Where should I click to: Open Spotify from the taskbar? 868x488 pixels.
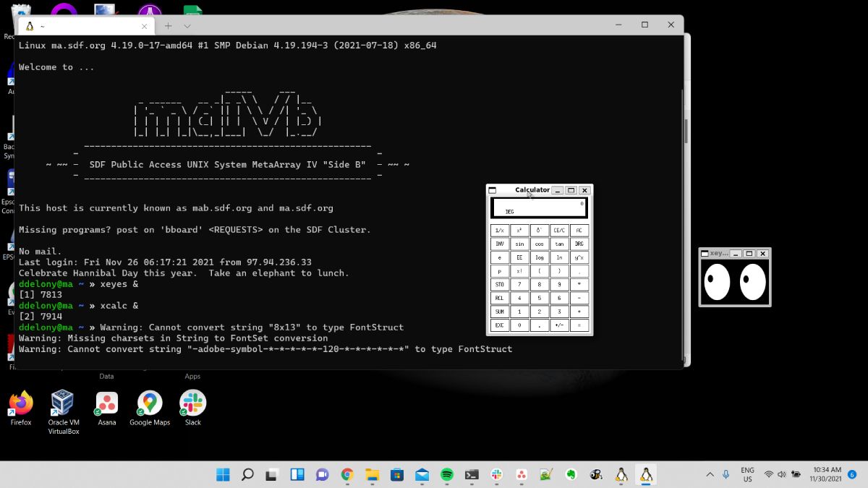coord(446,475)
